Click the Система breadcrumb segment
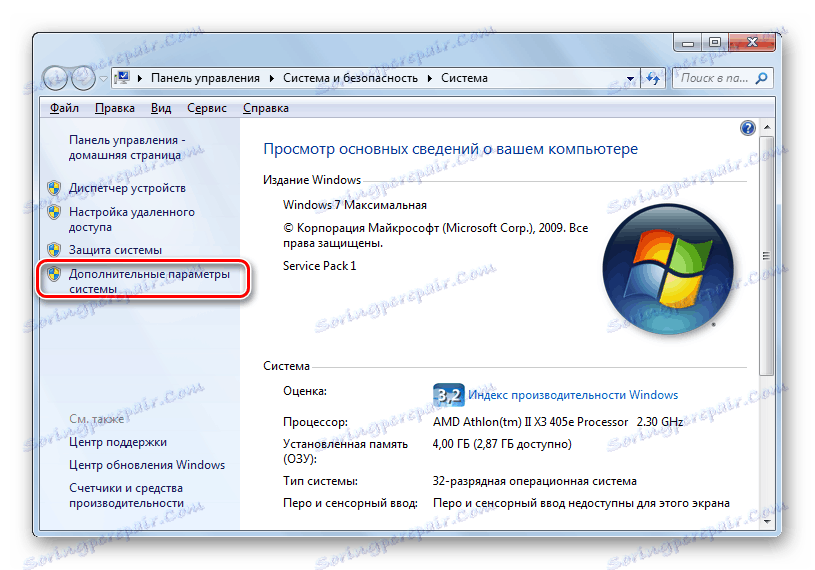Image resolution: width=815 pixels, height=570 pixels. coord(464,78)
